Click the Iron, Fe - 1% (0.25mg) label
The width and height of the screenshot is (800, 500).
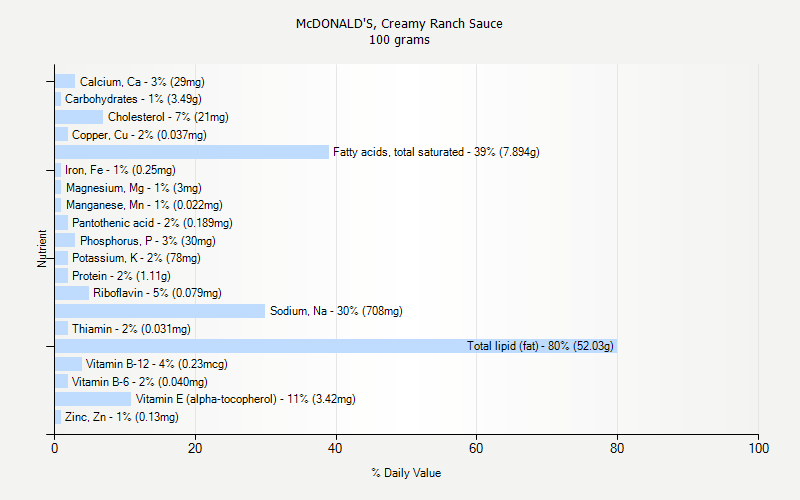click(120, 170)
